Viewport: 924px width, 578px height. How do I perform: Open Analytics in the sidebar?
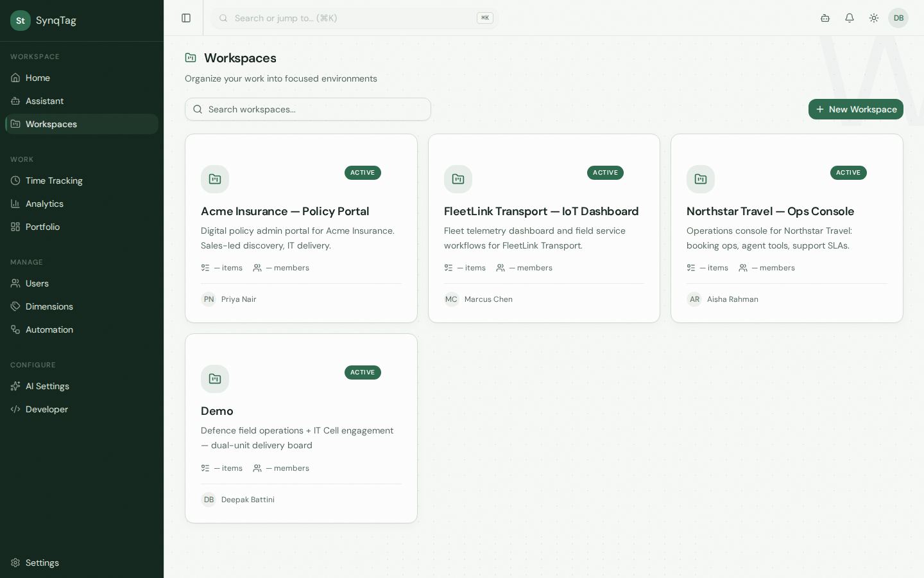tap(81, 204)
